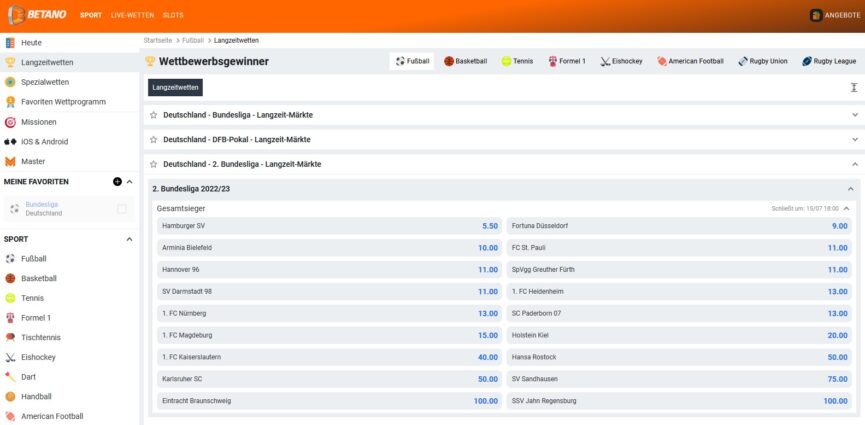Image resolution: width=865 pixels, height=425 pixels.
Task: Star the DFB-Pokal Langzeit-Märkte section
Action: [153, 140]
